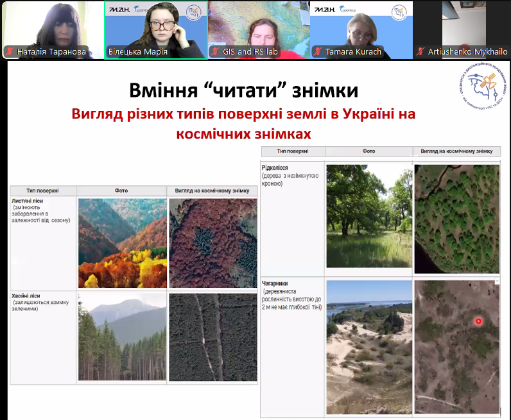The height and width of the screenshot is (420, 511).
Task: Click the coniferous mountain forest photo
Action: click(x=123, y=337)
